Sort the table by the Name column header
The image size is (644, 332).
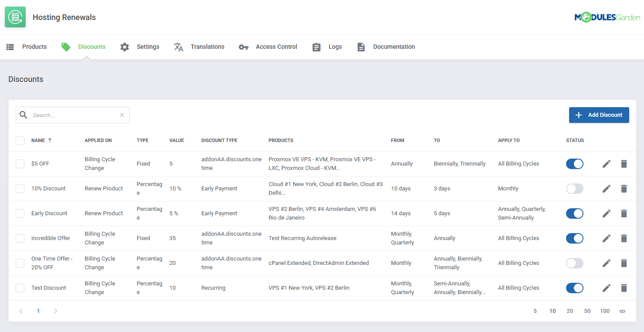(38, 141)
